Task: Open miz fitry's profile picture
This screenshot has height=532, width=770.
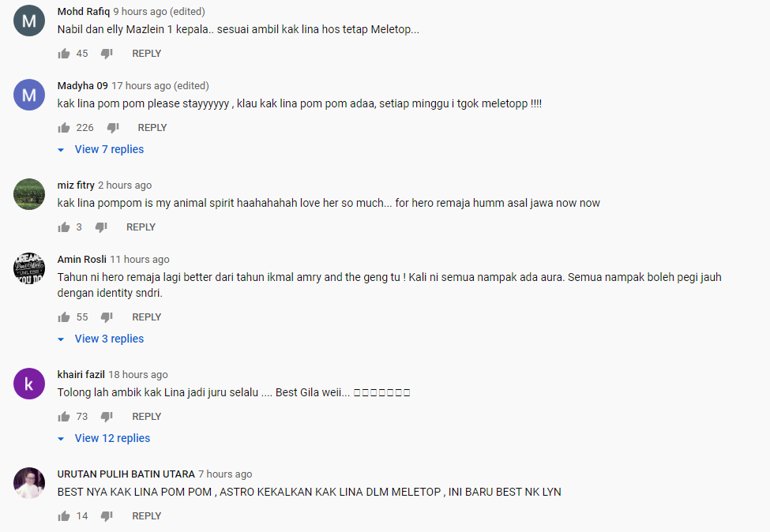Action: 29,194
